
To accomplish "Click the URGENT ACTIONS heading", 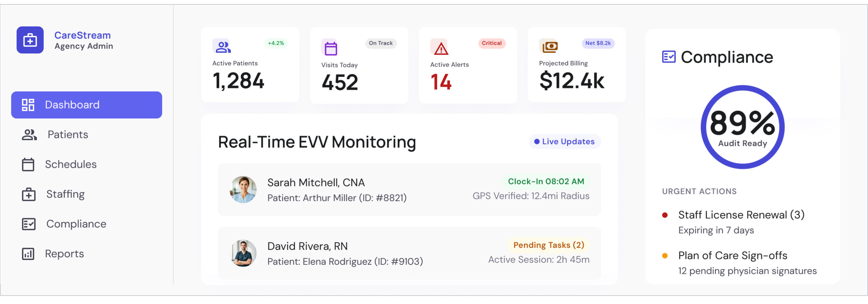I will tap(699, 191).
